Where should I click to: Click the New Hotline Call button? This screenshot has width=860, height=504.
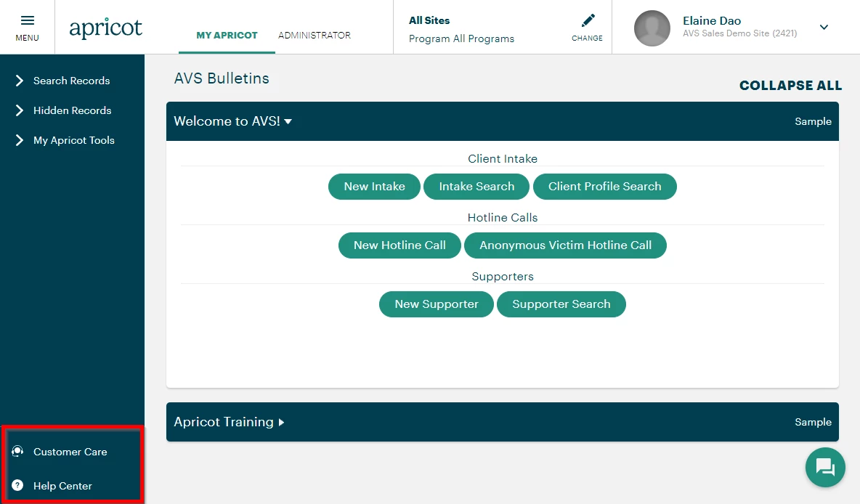pyautogui.click(x=399, y=245)
